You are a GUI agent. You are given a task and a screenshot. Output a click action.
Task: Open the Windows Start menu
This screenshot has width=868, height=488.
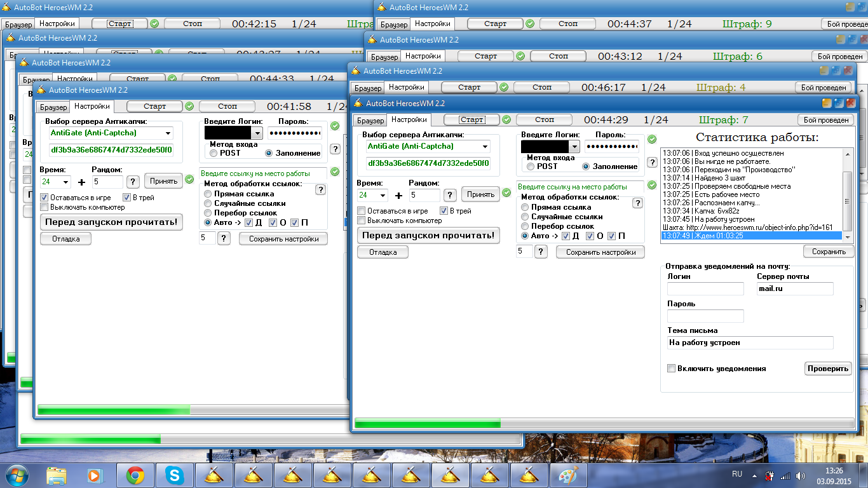pos(15,475)
